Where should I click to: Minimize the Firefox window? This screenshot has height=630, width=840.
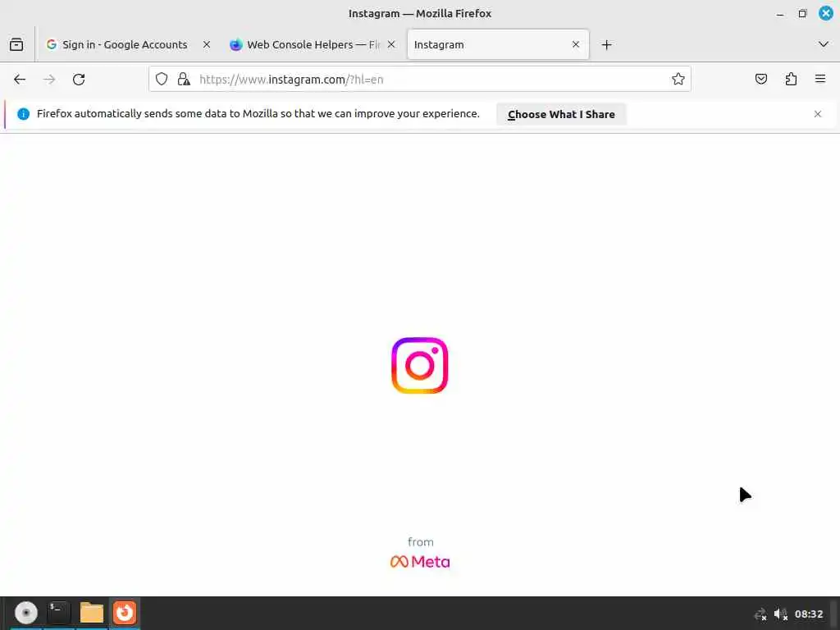point(780,13)
